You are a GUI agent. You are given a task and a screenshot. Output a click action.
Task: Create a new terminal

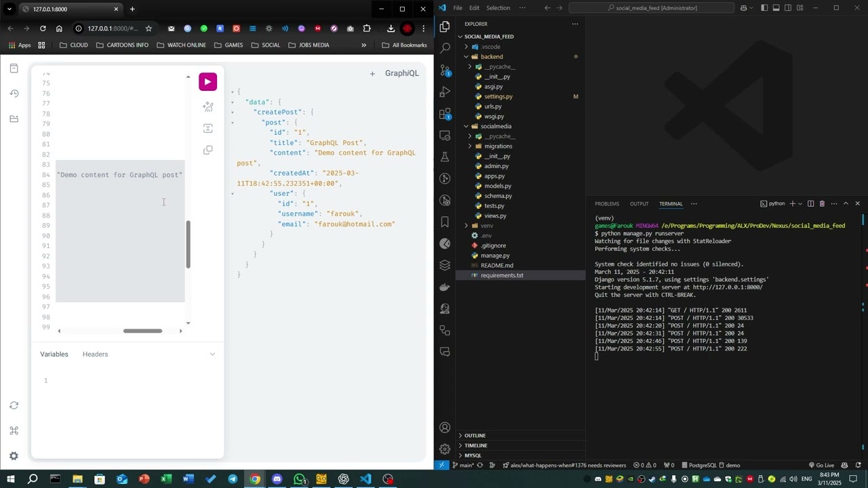point(792,203)
